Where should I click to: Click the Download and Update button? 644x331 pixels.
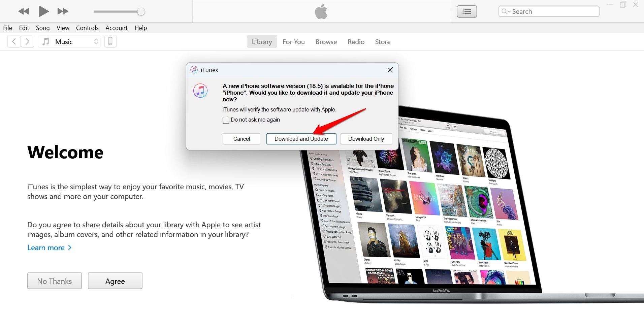[301, 139]
